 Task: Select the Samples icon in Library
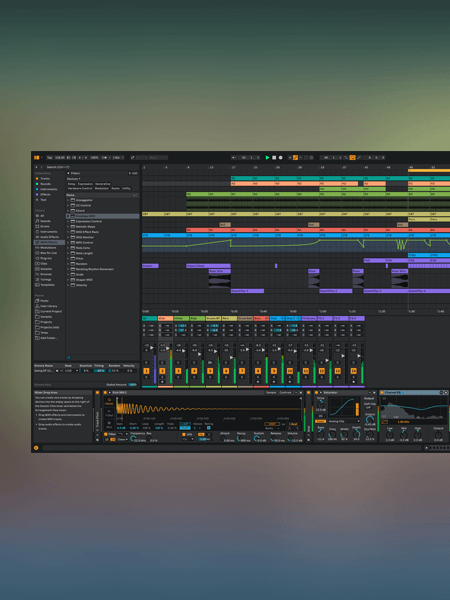click(37, 269)
